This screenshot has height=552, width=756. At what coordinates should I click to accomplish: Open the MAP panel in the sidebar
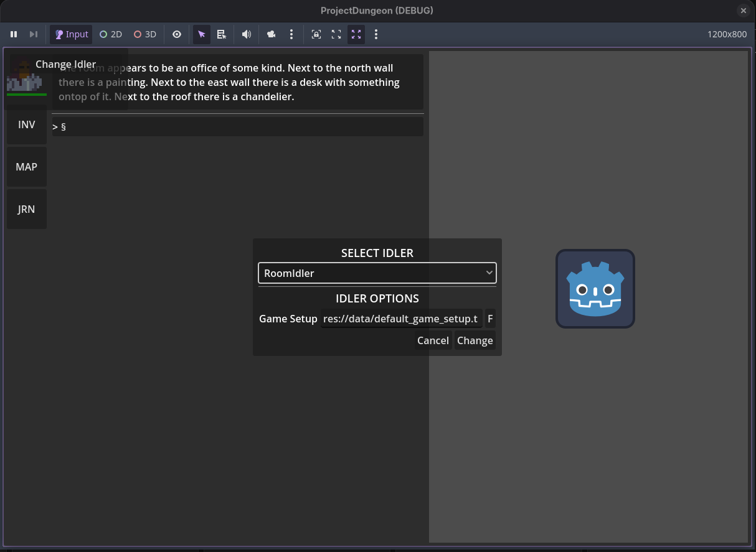pos(26,167)
